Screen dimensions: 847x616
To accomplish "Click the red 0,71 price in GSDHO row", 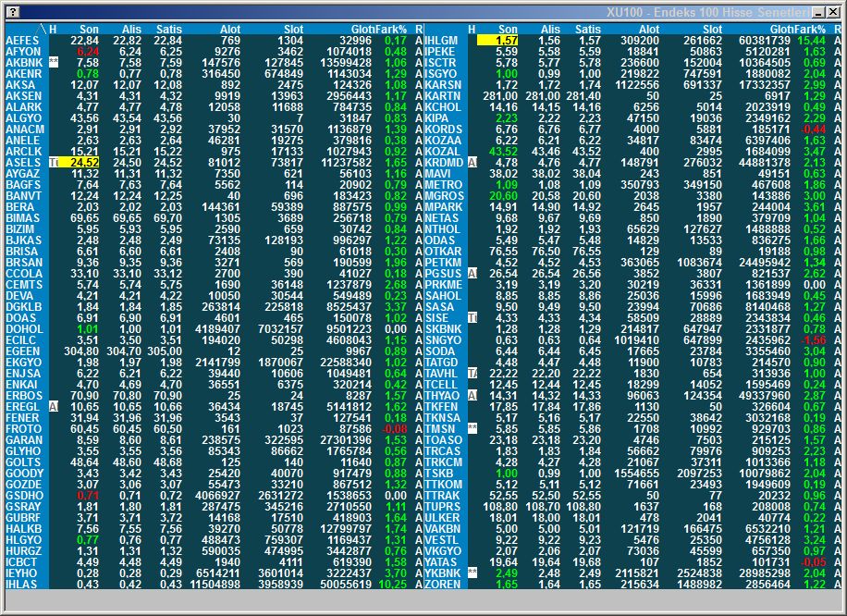I will click(88, 496).
